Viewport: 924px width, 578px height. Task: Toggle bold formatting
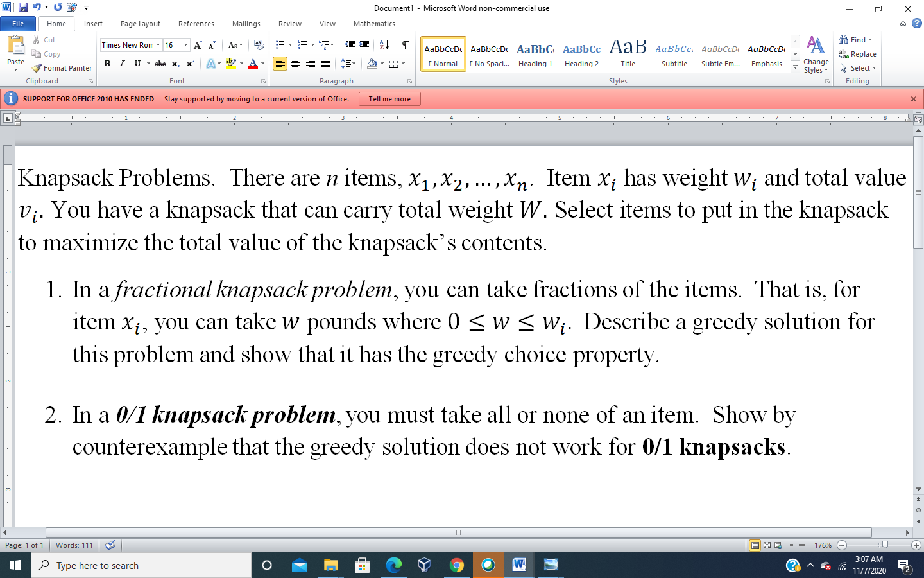(x=107, y=64)
